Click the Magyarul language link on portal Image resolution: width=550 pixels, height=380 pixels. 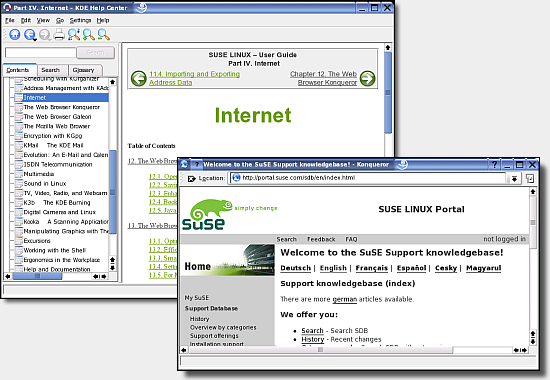484,268
